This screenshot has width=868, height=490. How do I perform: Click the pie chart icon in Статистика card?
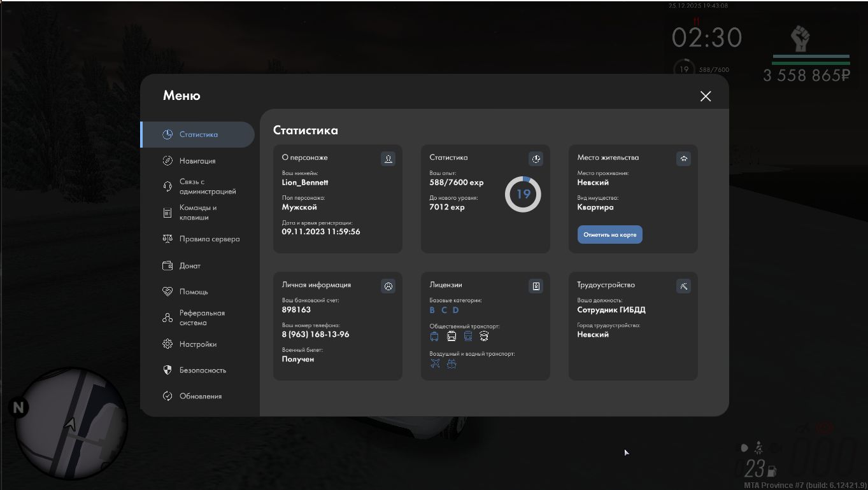tap(536, 158)
